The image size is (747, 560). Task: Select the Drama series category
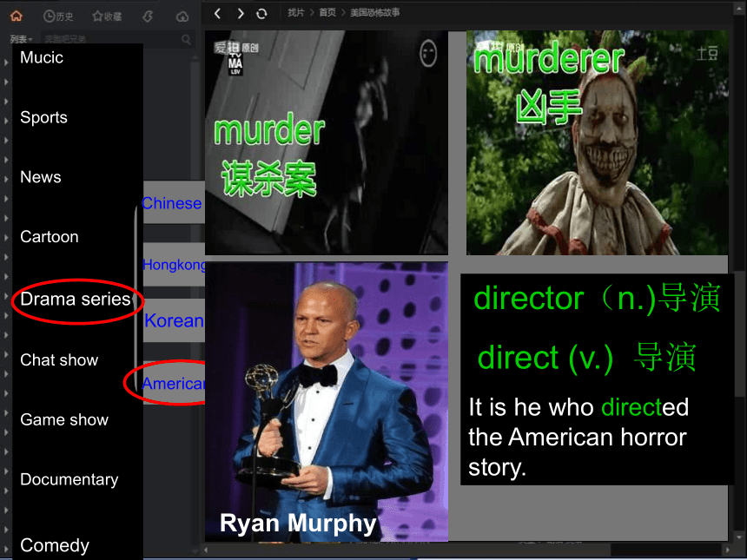(76, 299)
